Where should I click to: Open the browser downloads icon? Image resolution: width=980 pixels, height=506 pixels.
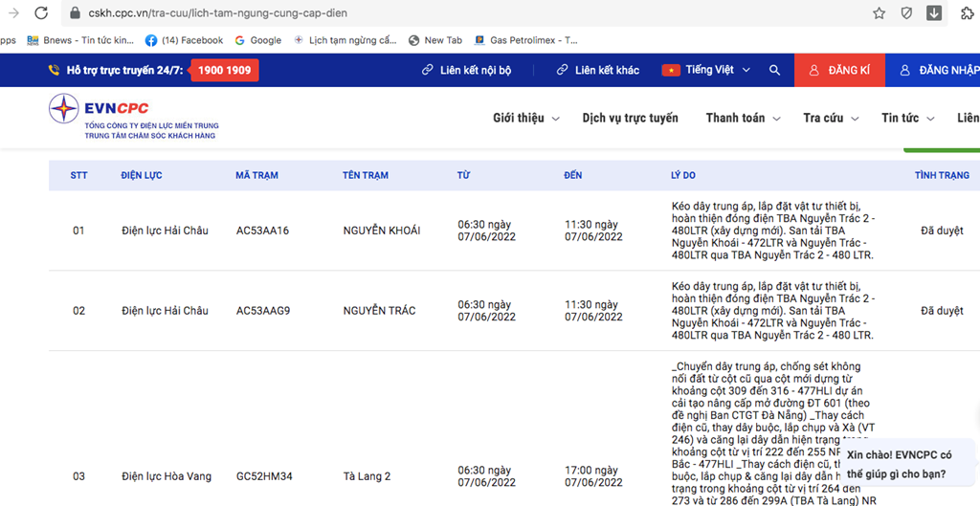click(x=934, y=13)
